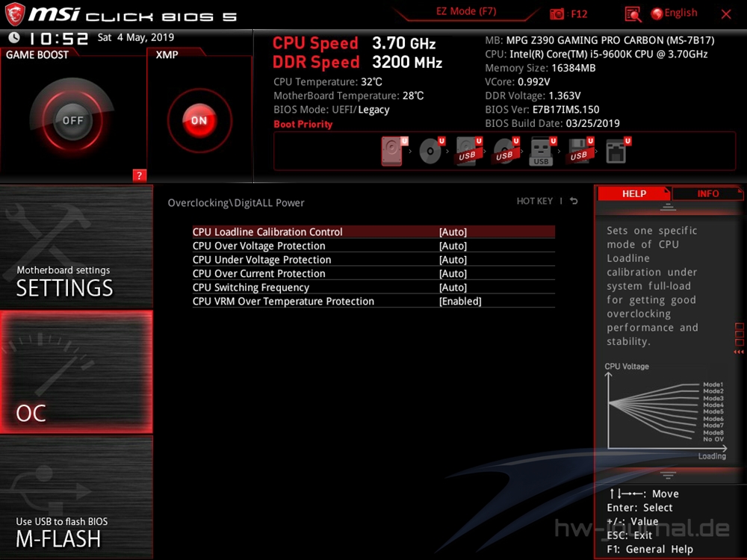Select USB hard disk boot device
Screen dimensions: 747x560
(468, 152)
